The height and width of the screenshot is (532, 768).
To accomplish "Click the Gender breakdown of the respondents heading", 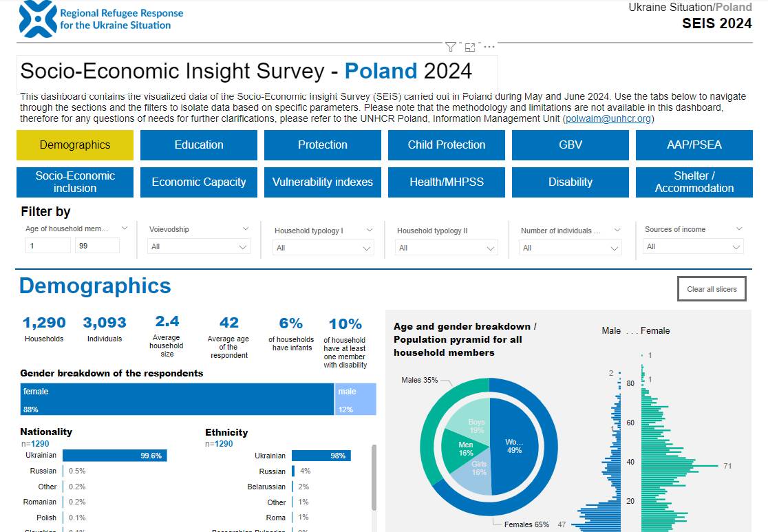I will pyautogui.click(x=111, y=373).
